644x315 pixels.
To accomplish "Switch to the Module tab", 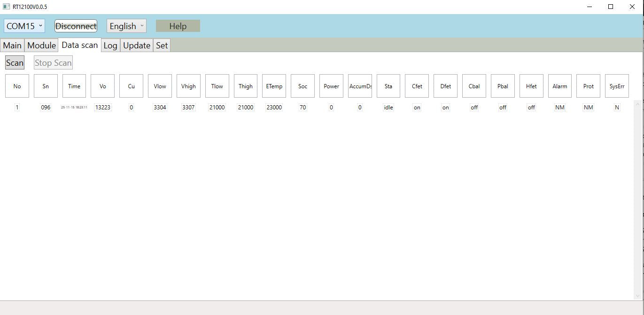I will 41,46.
